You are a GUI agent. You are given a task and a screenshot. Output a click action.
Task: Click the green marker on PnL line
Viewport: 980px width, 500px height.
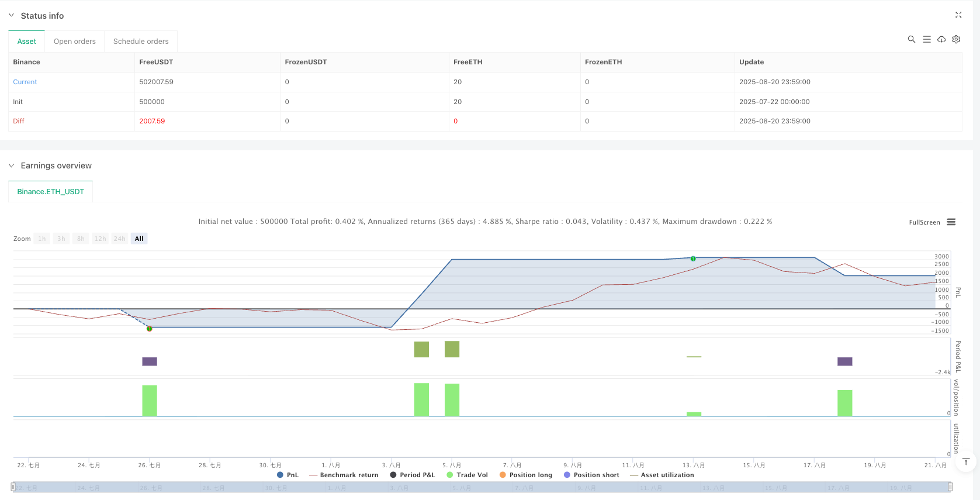(693, 258)
